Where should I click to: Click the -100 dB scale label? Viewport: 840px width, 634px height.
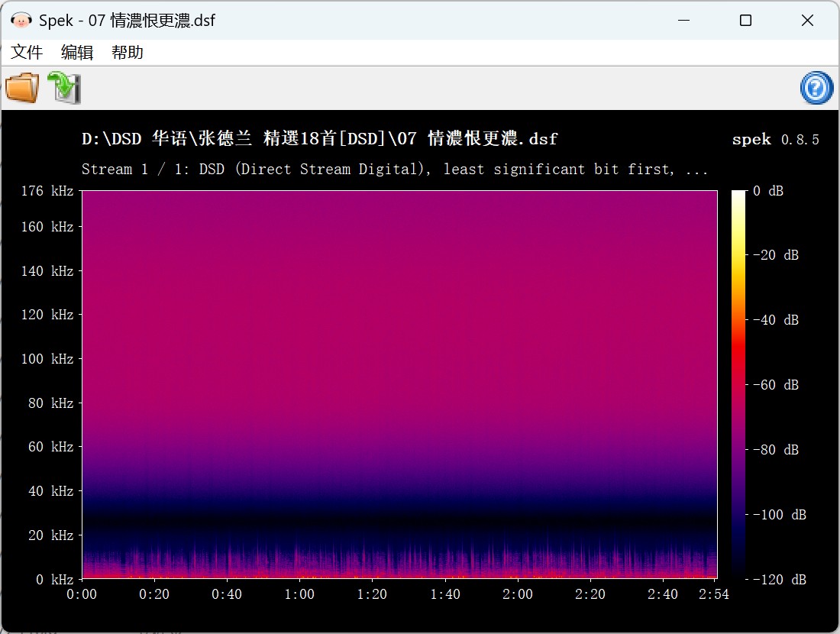pyautogui.click(x=780, y=515)
